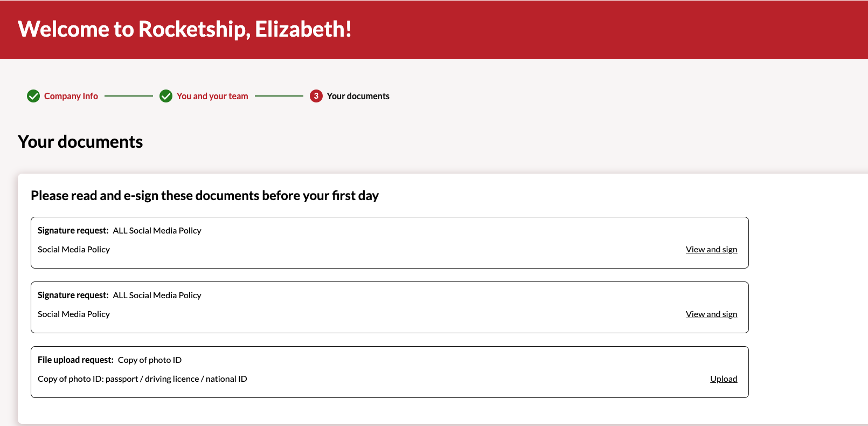Click the red step 3 number badge
This screenshot has height=426, width=868.
pyautogui.click(x=316, y=96)
